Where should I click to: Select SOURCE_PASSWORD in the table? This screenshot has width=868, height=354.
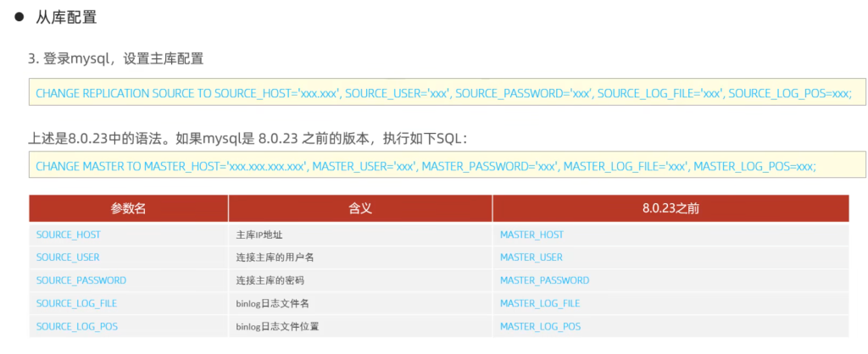click(x=81, y=280)
